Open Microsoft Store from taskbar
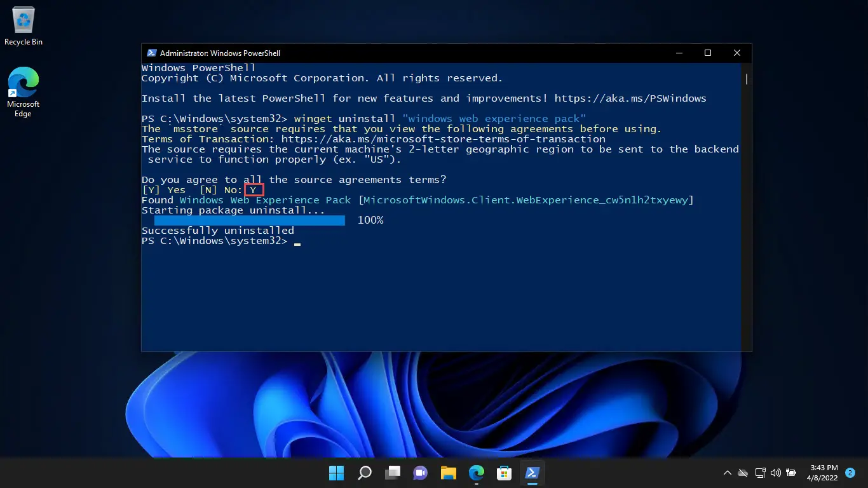Viewport: 868px width, 488px height. pyautogui.click(x=505, y=473)
